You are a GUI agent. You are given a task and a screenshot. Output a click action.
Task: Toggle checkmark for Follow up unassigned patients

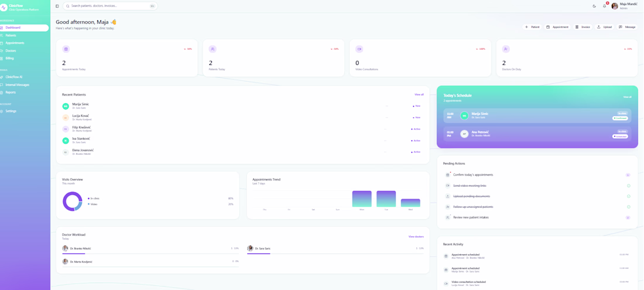coord(628,207)
